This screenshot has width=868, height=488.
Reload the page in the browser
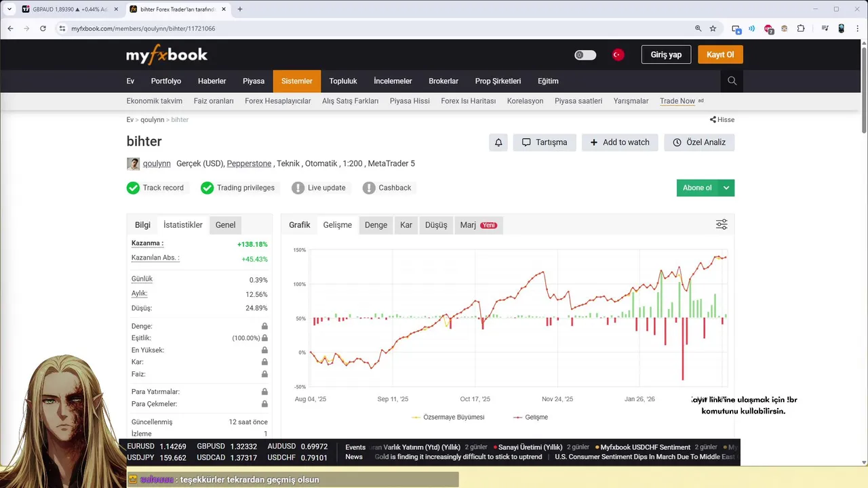coord(43,28)
